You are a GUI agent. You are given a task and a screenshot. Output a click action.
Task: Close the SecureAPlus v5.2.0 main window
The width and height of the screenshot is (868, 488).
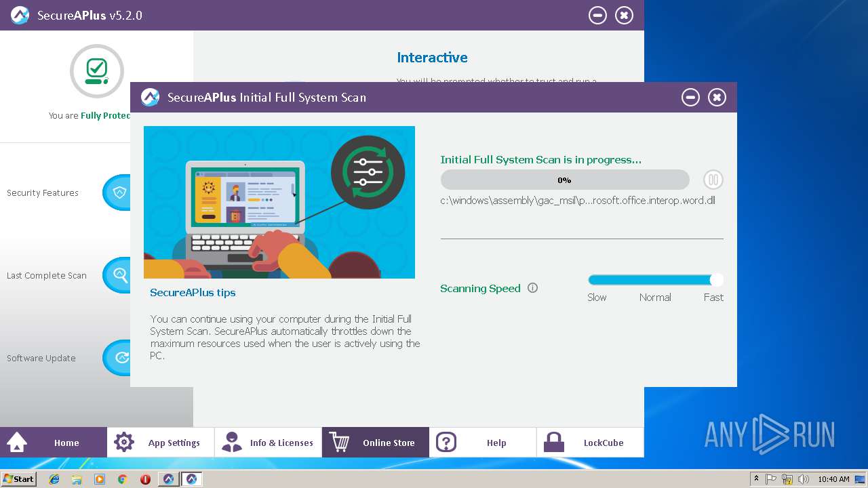click(x=624, y=15)
